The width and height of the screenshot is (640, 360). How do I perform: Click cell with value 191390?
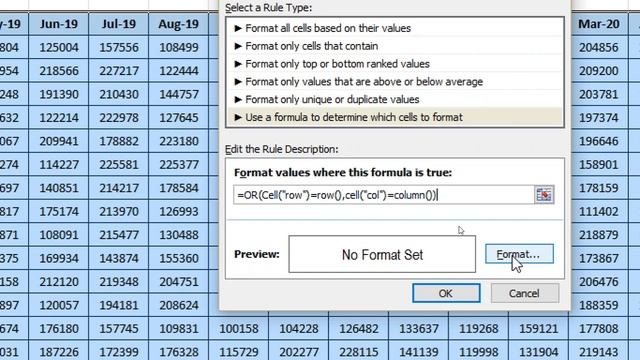tap(59, 94)
